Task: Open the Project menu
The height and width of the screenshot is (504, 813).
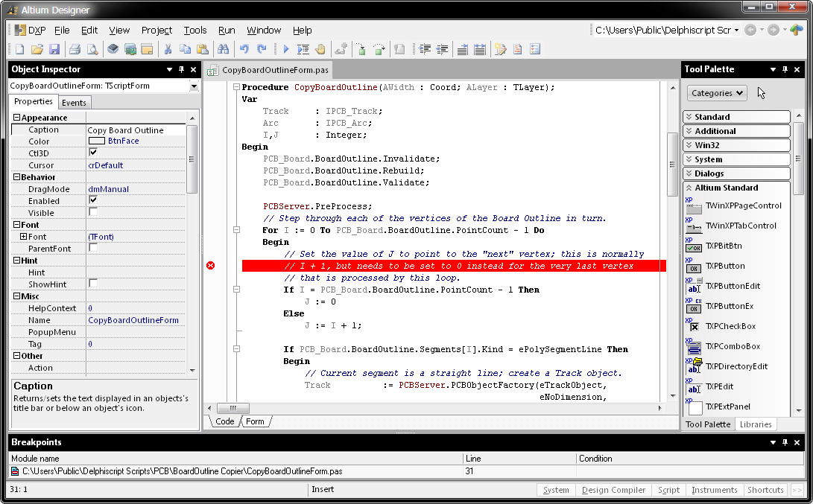Action: click(156, 31)
